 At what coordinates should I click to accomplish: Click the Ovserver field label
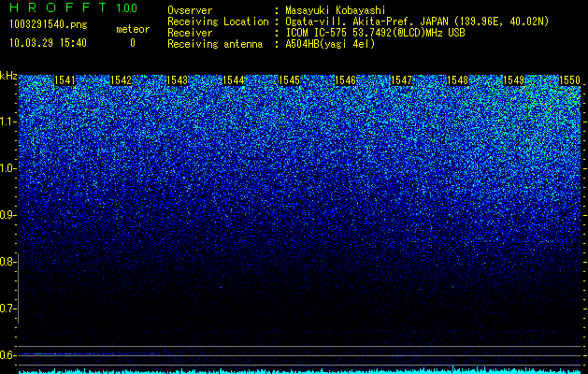(x=190, y=10)
